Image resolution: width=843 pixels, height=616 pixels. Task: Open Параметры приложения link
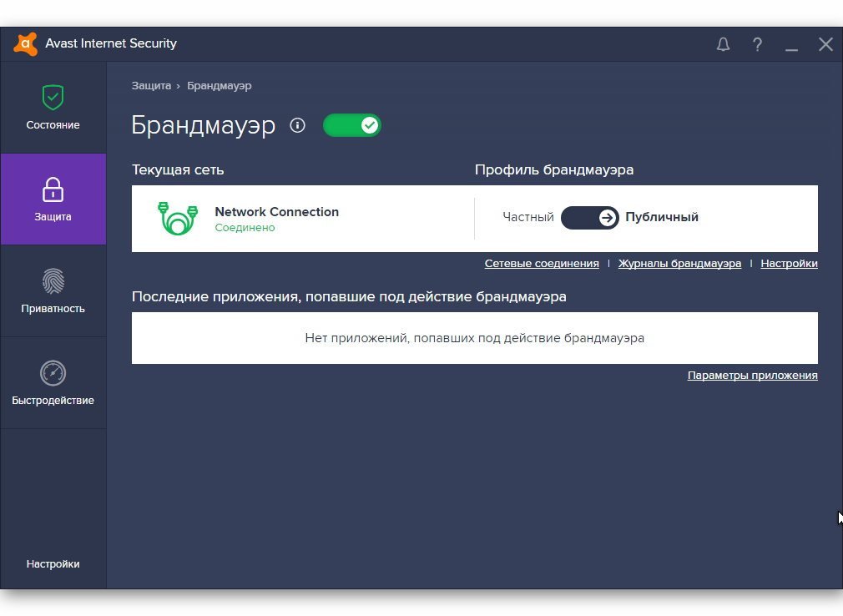click(x=753, y=375)
